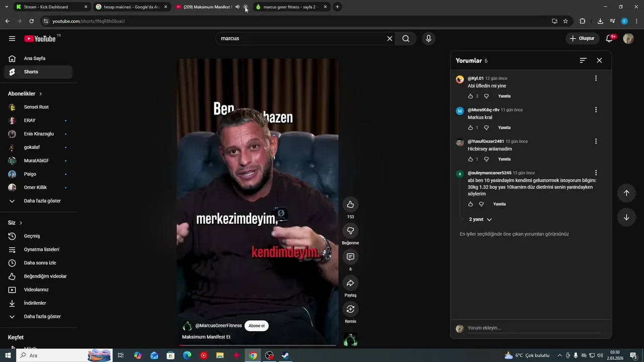Open Chrome downloads

click(x=600, y=21)
